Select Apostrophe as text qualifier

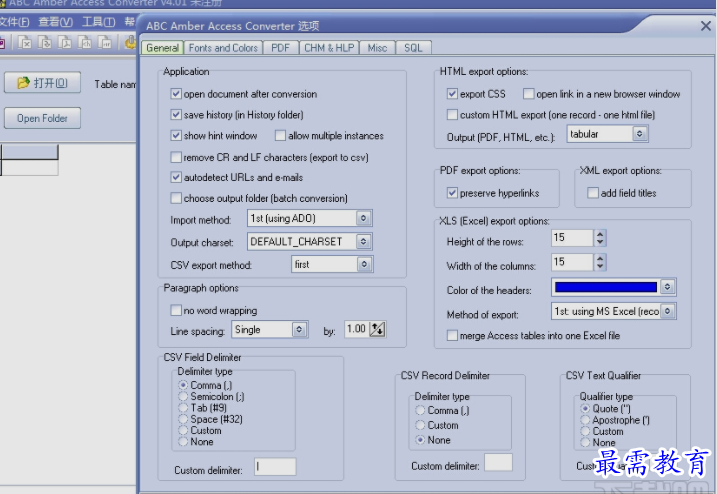tap(585, 419)
